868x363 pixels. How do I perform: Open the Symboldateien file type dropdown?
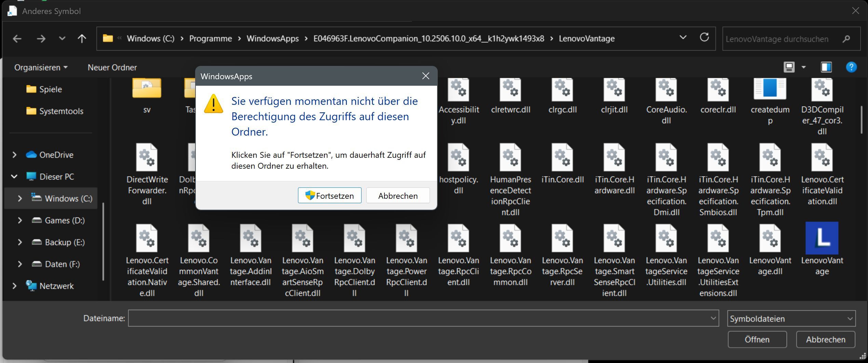791,319
